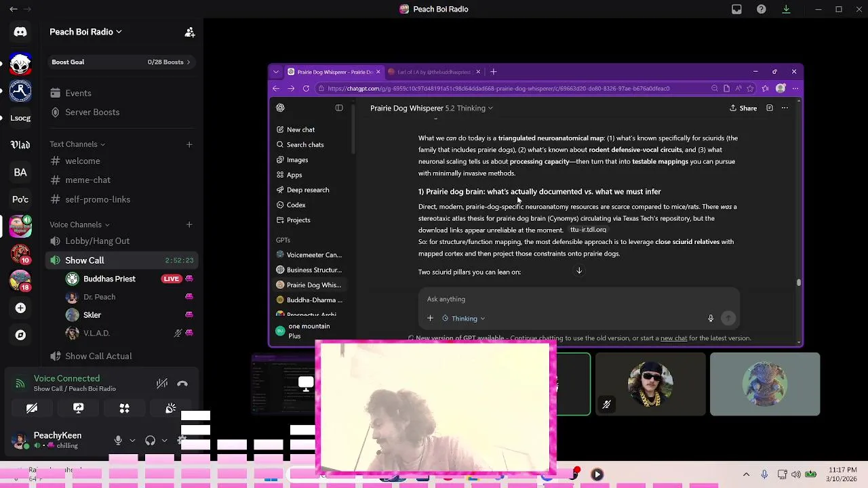Image resolution: width=868 pixels, height=488 pixels.
Task: Mute microphone in Discord user panel
Action: [118, 441]
